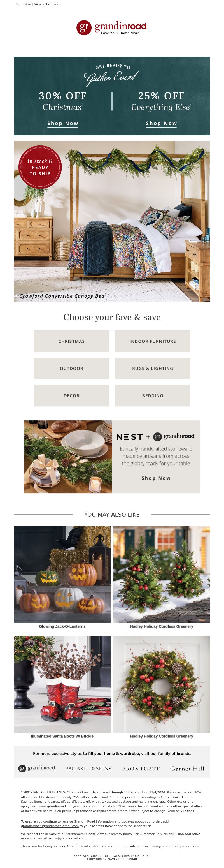The width and height of the screenshot is (224, 868).
Task: Shop Now under 25% off Everything Else
Action: 161,124
